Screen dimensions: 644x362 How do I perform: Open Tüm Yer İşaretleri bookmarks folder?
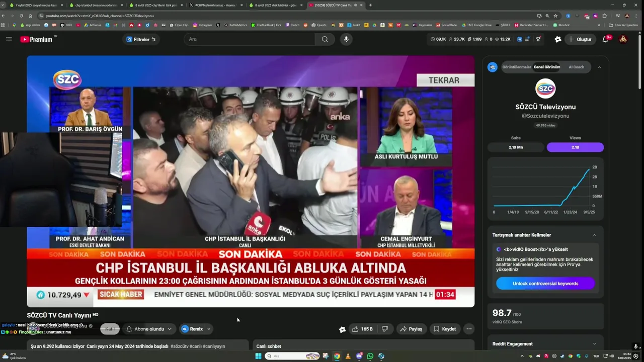(623, 25)
